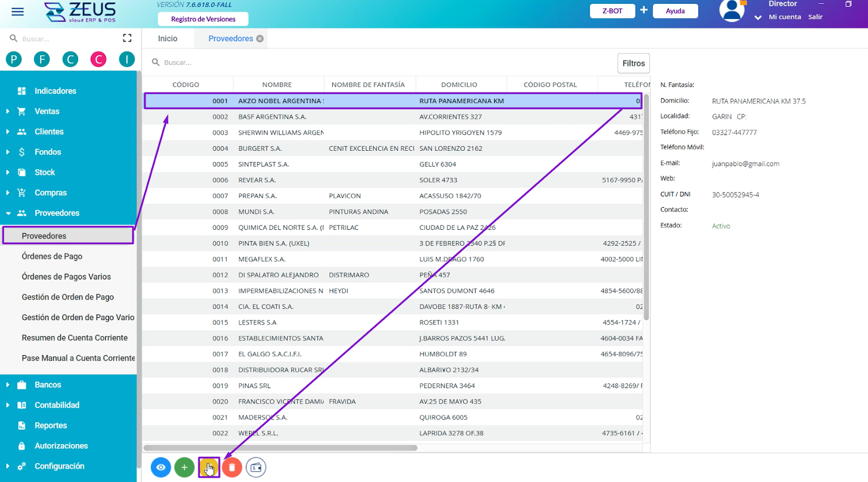
Task: Click the Indicadores dashboard icon
Action: coord(22,91)
